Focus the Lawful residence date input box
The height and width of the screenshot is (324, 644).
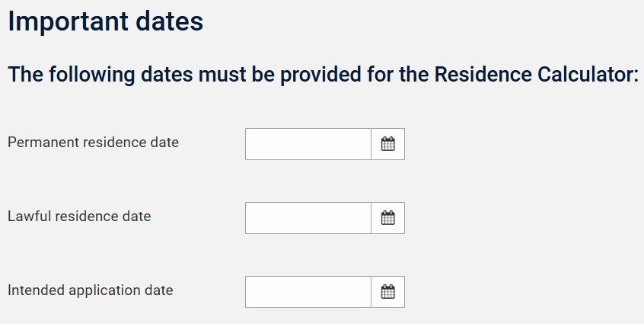point(308,218)
